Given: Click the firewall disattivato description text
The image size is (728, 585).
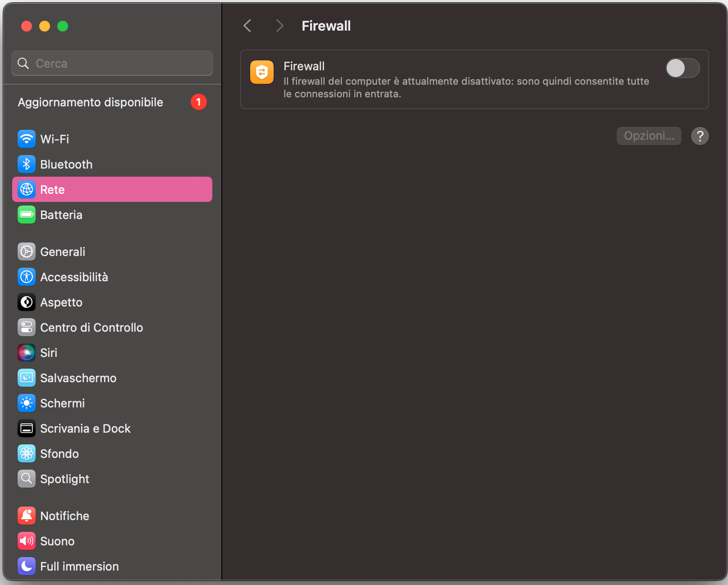Looking at the screenshot, I should [466, 87].
